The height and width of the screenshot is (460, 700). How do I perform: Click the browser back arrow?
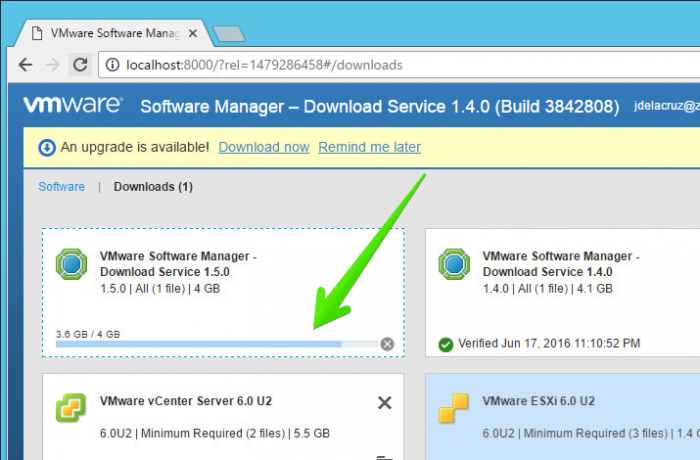(25, 65)
